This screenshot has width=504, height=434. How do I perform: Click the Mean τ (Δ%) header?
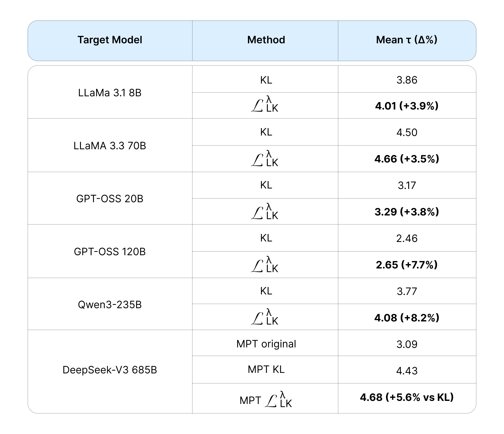click(407, 40)
